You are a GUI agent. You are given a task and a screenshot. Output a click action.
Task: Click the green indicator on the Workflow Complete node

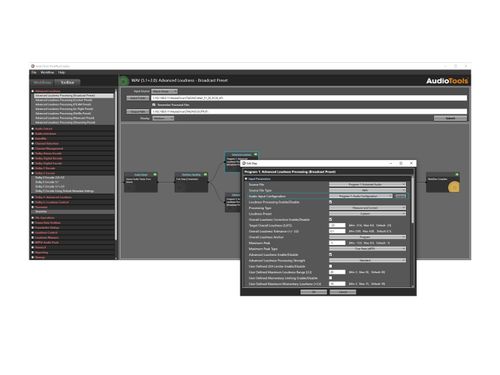click(457, 174)
